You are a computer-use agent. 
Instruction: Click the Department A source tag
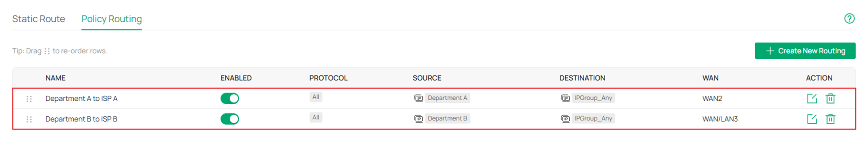(x=447, y=98)
